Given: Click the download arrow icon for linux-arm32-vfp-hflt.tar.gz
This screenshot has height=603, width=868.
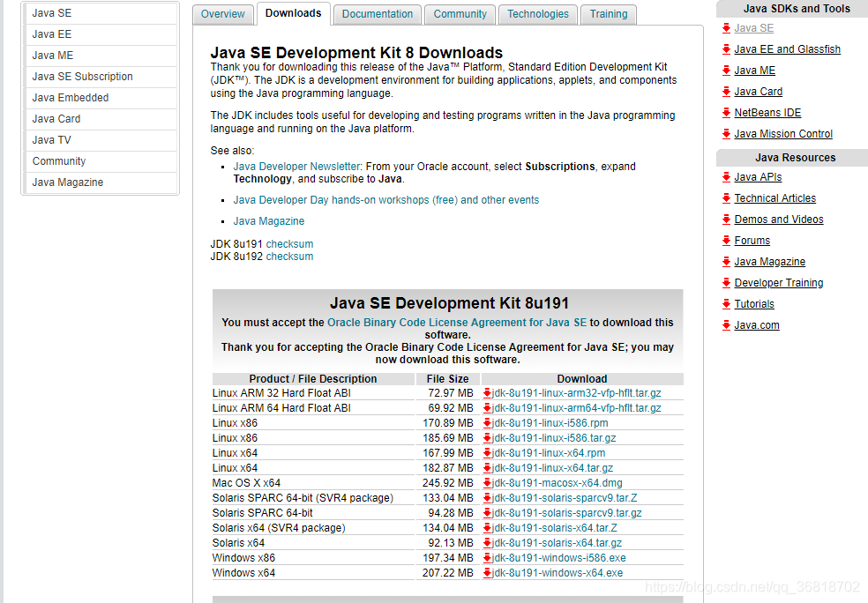Looking at the screenshot, I should (x=487, y=393).
